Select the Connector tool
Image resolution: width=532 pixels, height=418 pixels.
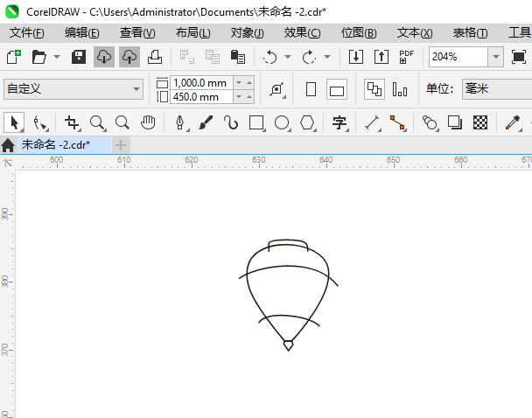tap(397, 122)
